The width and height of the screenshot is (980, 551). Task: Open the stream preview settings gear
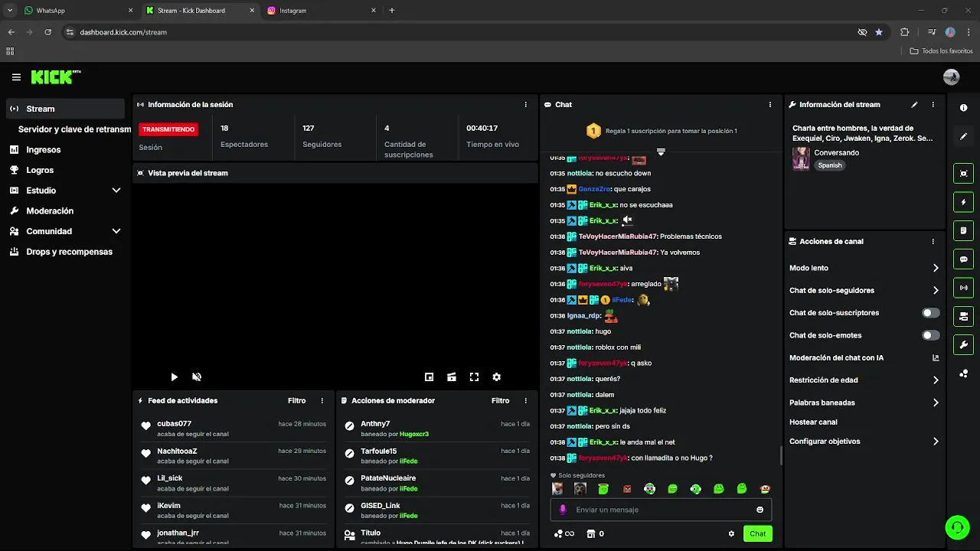(x=496, y=377)
